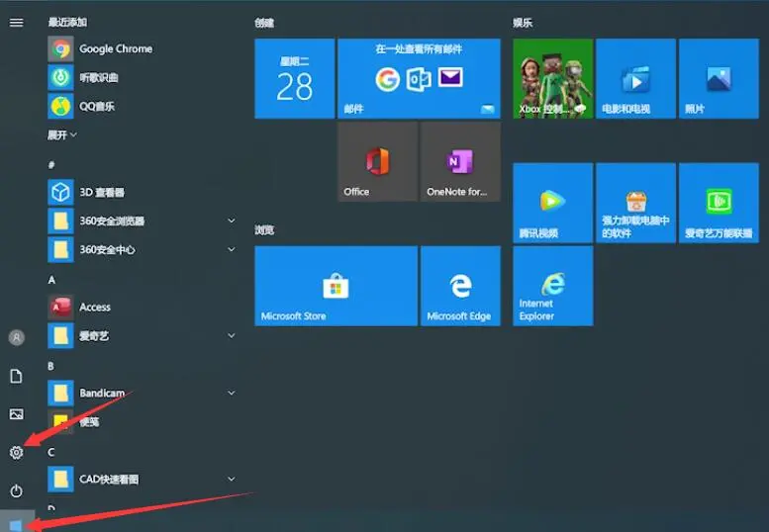
Task: Expand the 360安全浏览器 folder chevron
Action: [x=232, y=221]
